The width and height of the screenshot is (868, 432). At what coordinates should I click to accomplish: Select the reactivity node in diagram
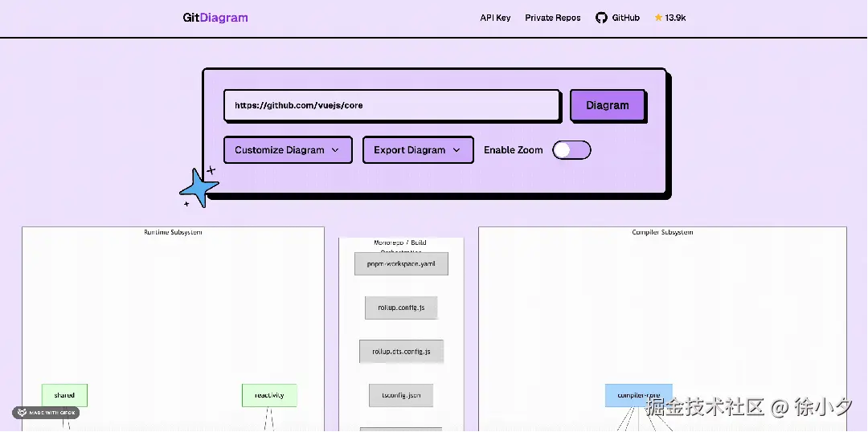coord(269,395)
